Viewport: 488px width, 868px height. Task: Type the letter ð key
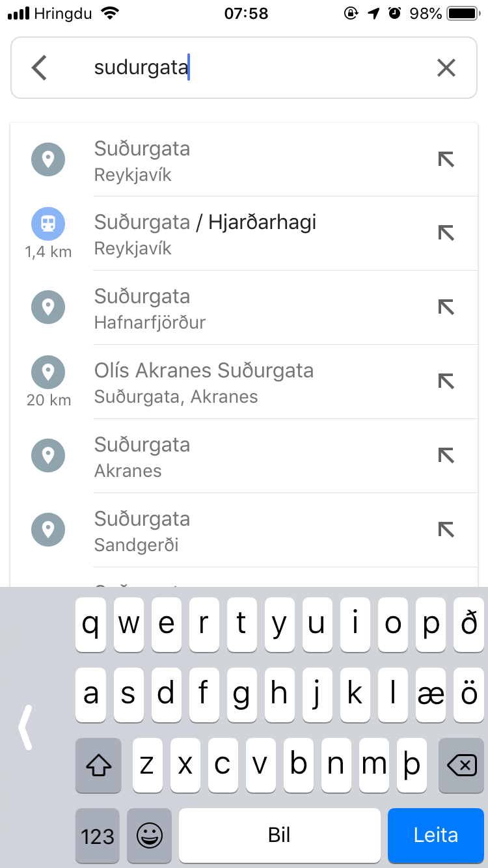tap(468, 625)
